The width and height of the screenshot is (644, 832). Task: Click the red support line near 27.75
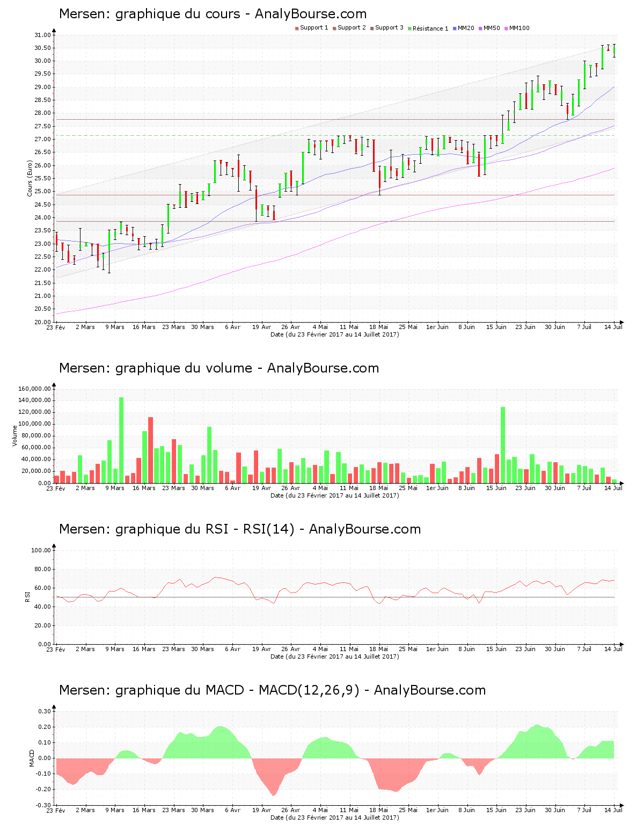[335, 119]
